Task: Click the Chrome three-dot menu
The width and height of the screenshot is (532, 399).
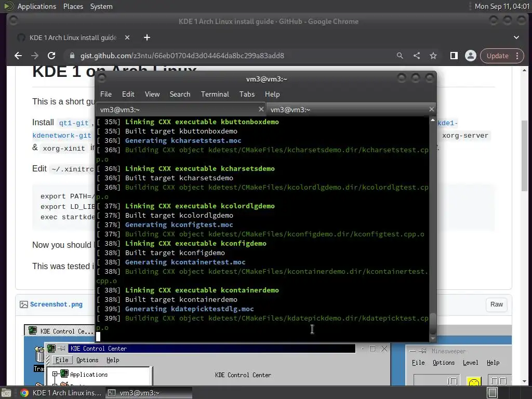Action: pyautogui.click(x=517, y=56)
